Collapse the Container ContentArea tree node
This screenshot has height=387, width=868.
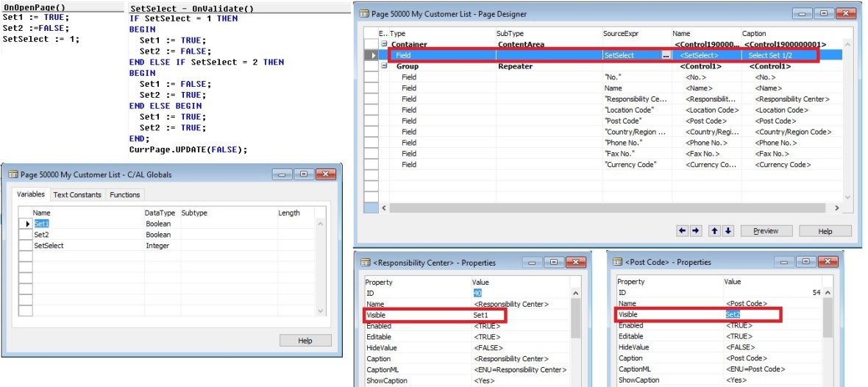[x=384, y=44]
